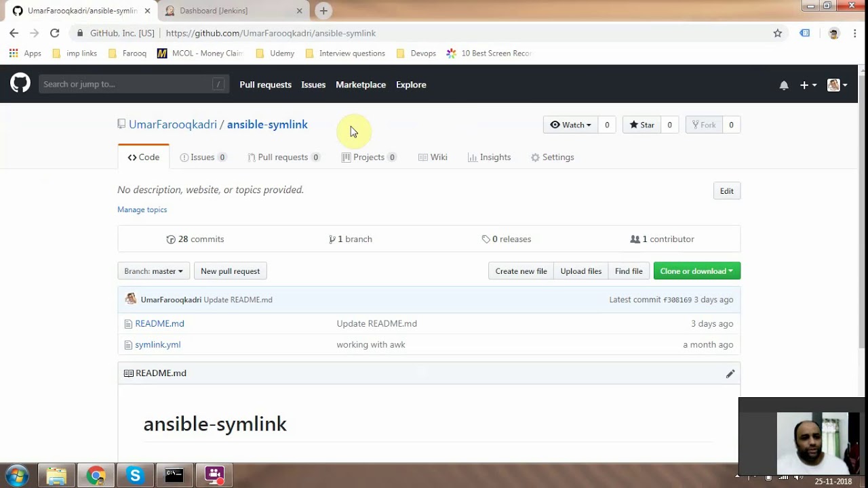Edit the repository description

point(727,191)
